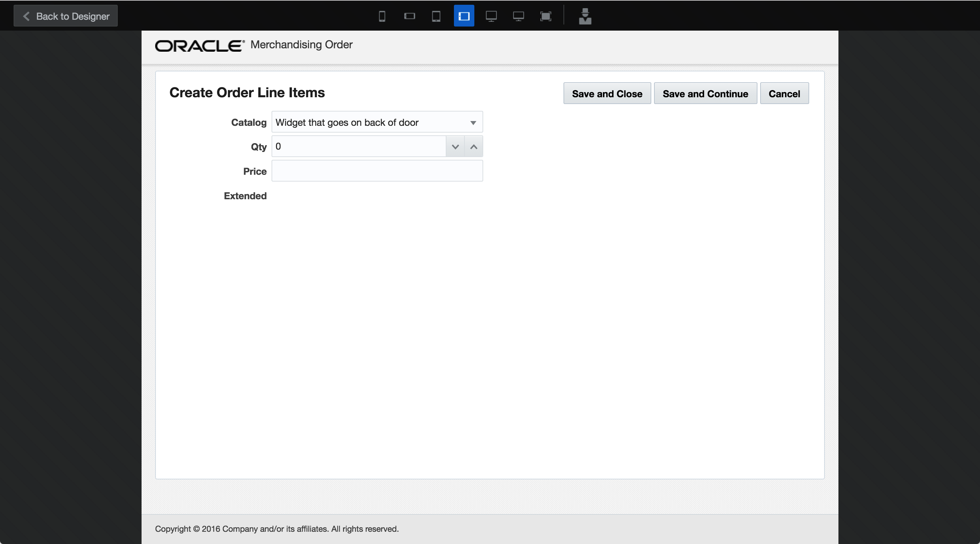Go Back to Designer
The image size is (980, 544).
coord(65,16)
